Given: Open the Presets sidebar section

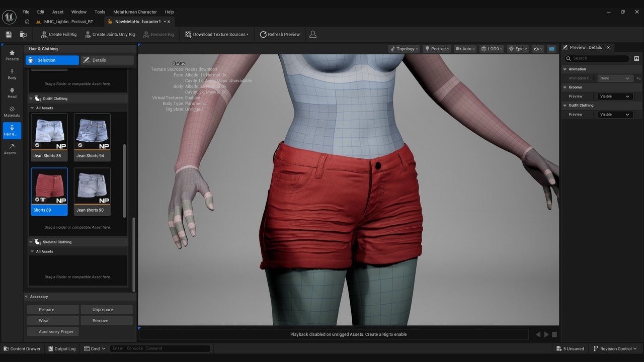Looking at the screenshot, I should point(12,55).
